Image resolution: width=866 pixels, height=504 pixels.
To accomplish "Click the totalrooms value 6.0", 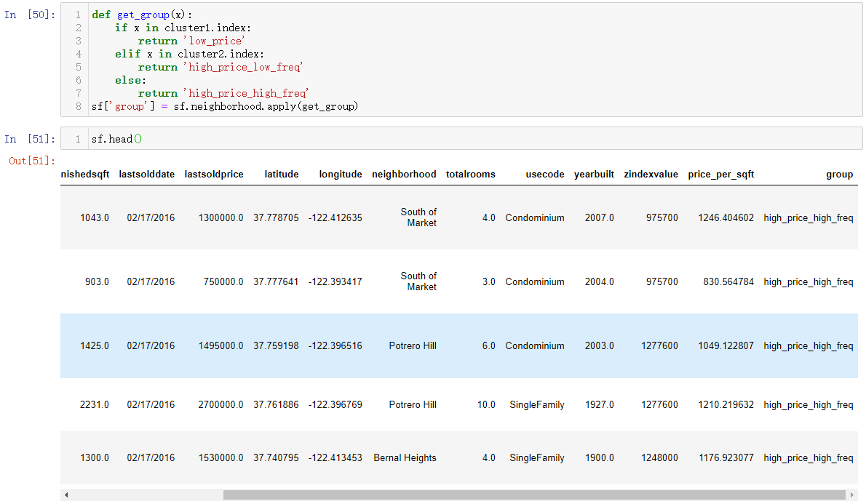I will click(x=488, y=346).
